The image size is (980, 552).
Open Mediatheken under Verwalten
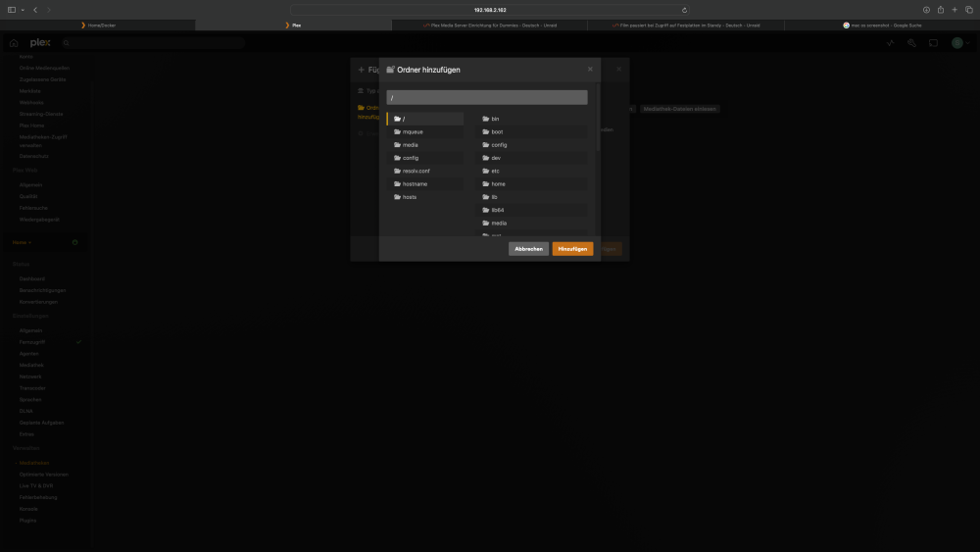click(x=34, y=463)
